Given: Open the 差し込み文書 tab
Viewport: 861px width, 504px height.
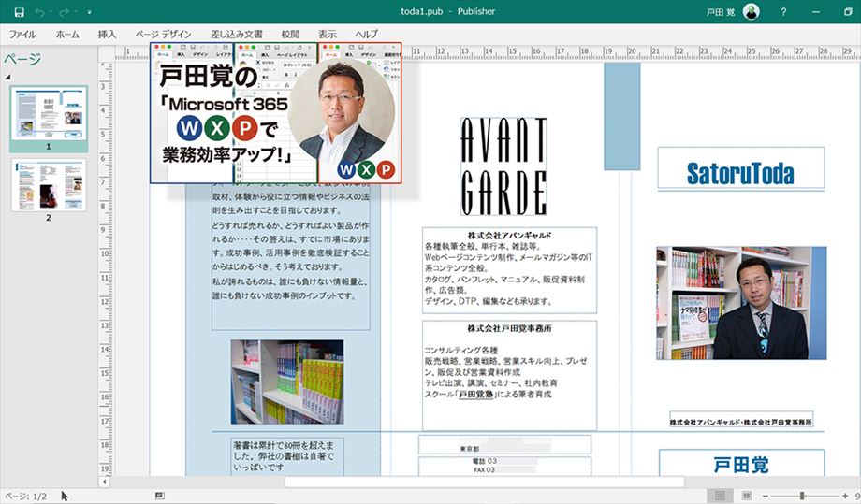Looking at the screenshot, I should (237, 34).
